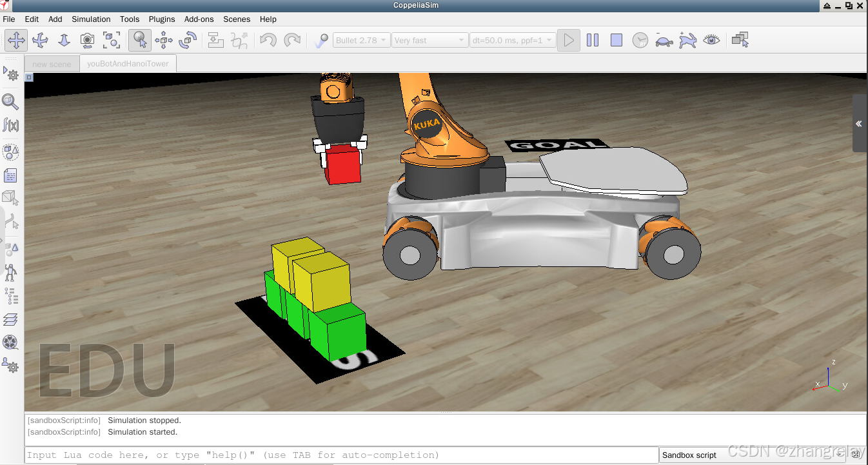Open the scripts icon in sidebar
The height and width of the screenshot is (465, 868).
11,176
